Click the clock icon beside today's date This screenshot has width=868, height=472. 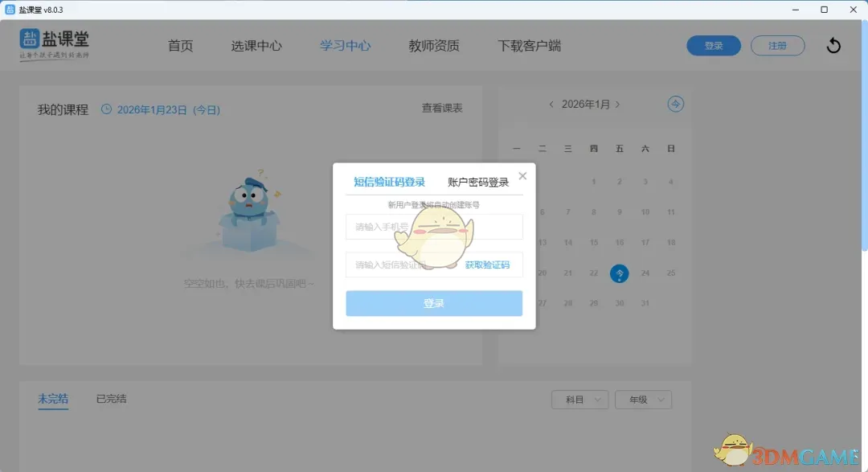click(x=105, y=108)
